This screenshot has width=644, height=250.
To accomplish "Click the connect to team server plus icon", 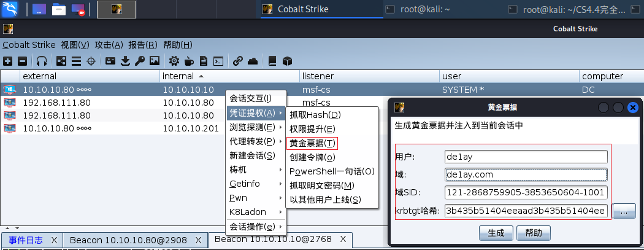I will pyautogui.click(x=8, y=61).
